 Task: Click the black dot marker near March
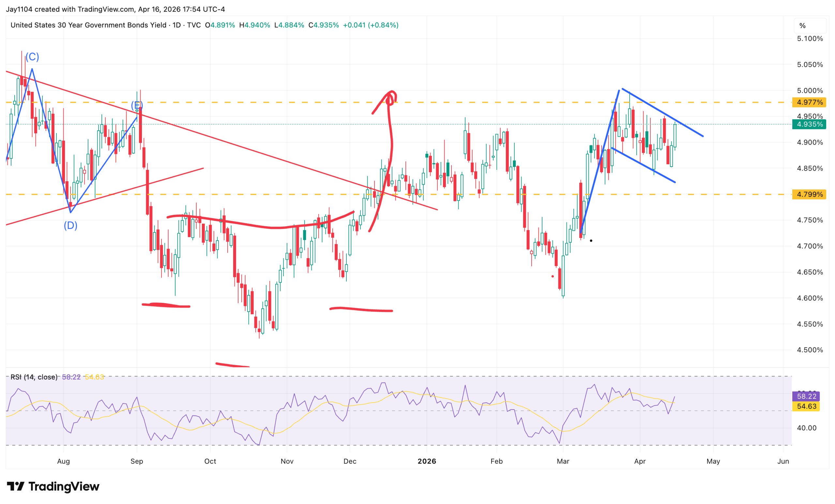(591, 241)
